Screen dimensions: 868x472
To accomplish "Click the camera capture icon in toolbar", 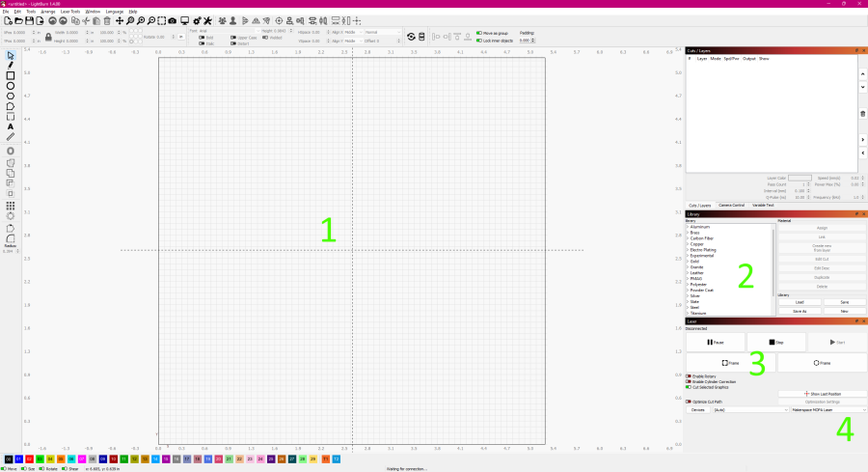I will tap(173, 20).
